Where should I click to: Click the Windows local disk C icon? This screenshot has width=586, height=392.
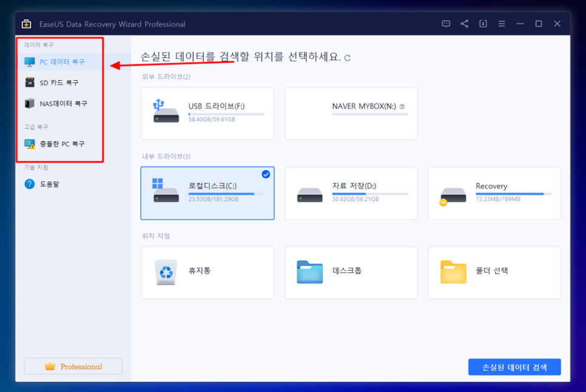[x=166, y=190]
